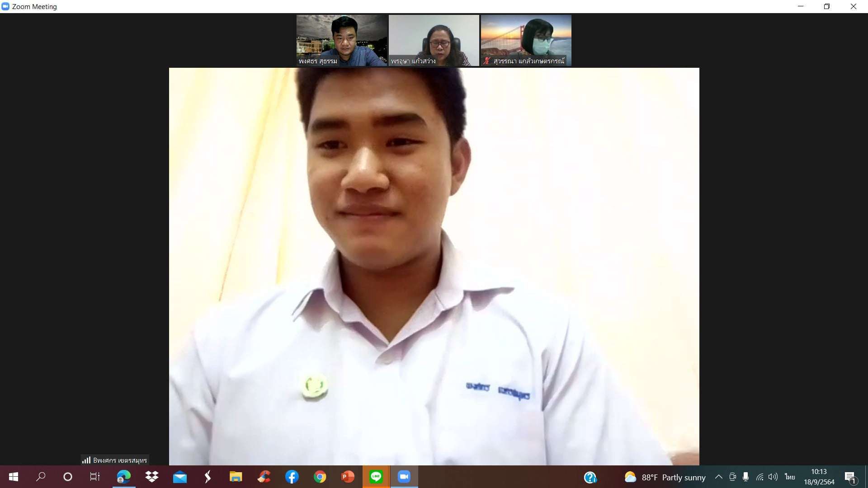Click the Zoom app icon in taskbar
Screen dimensions: 868x488
click(404, 477)
